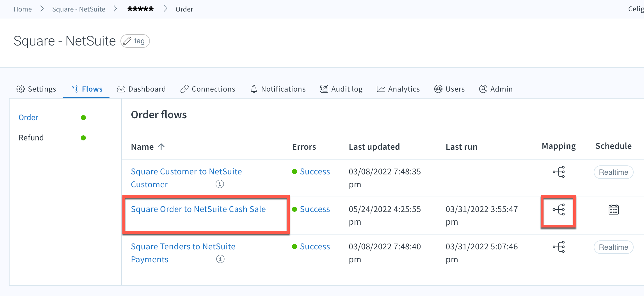
Task: Select the Refund flow group
Action: tap(31, 138)
